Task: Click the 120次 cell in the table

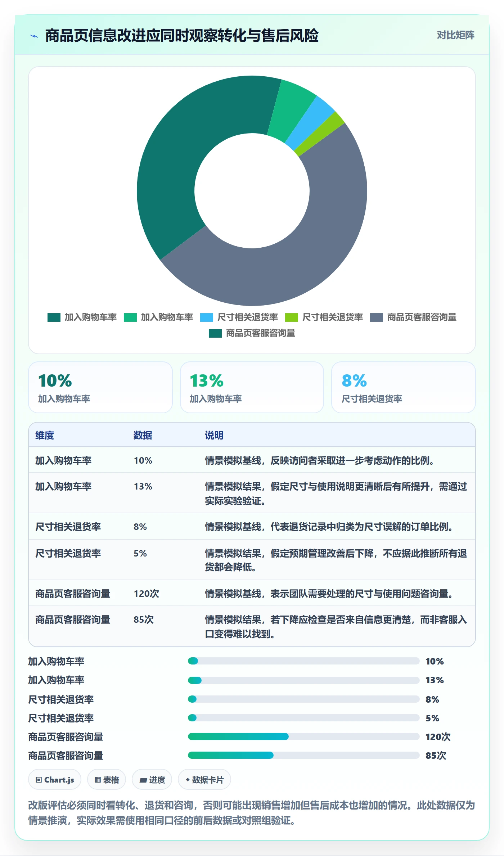Action: tap(147, 594)
